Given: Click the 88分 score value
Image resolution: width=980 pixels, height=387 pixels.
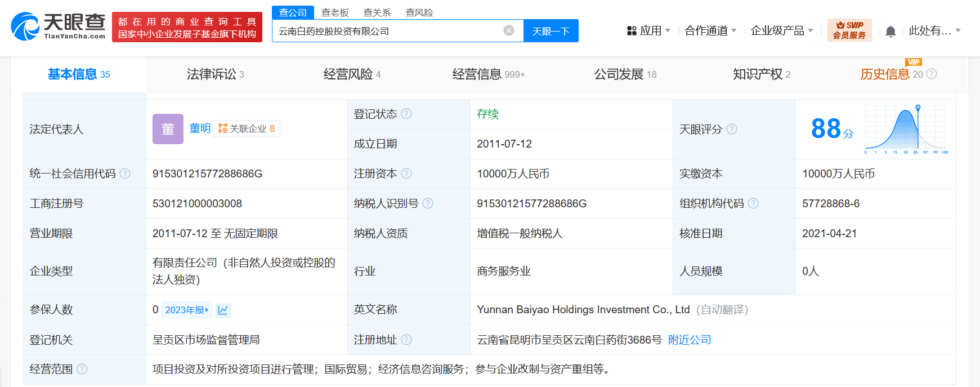Looking at the screenshot, I should click(832, 129).
